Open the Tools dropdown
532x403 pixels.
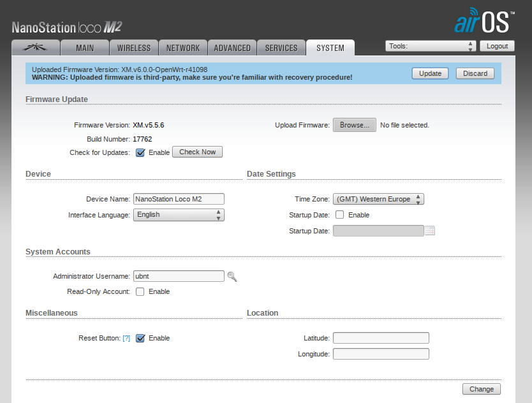(x=431, y=46)
